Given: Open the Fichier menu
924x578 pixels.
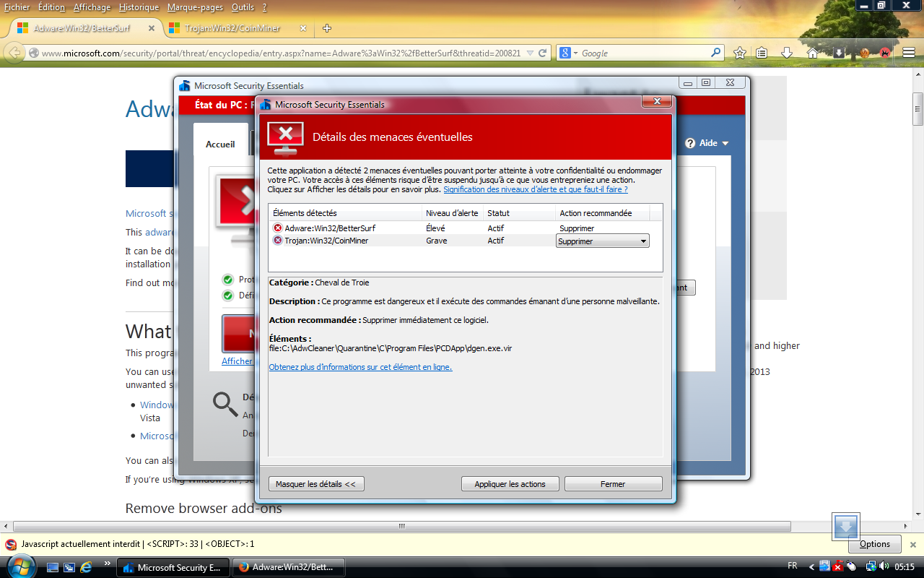Looking at the screenshot, I should [17, 7].
